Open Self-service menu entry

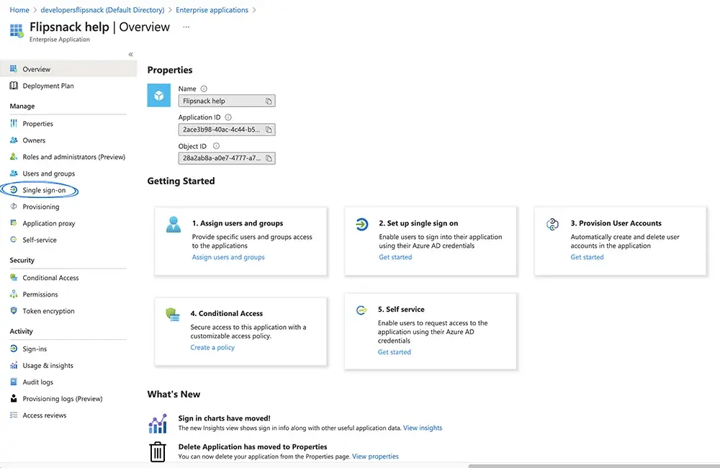[39, 240]
